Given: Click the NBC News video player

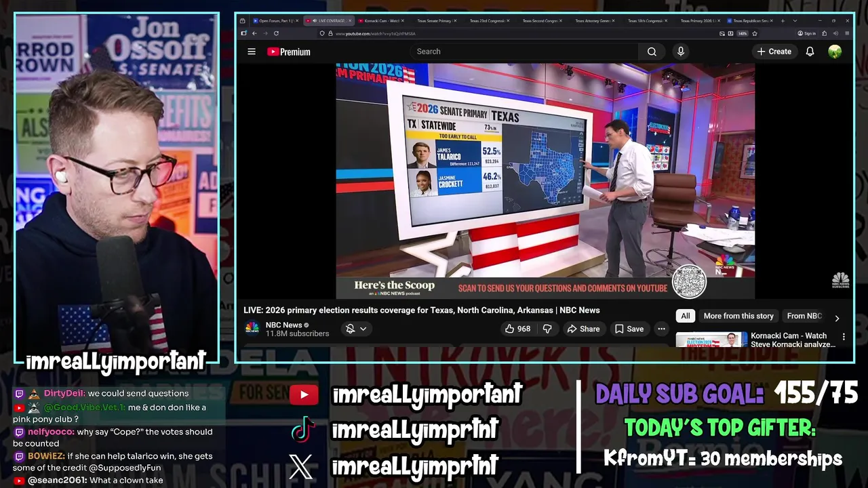Looking at the screenshot, I should coord(545,181).
